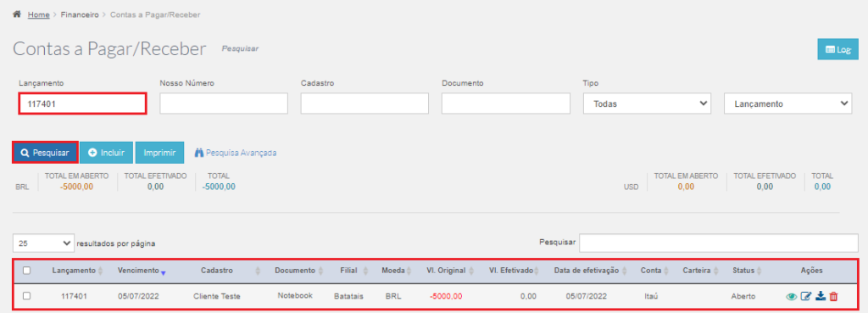Click the Batatais filial cell
This screenshot has height=313, width=868.
pyautogui.click(x=348, y=296)
